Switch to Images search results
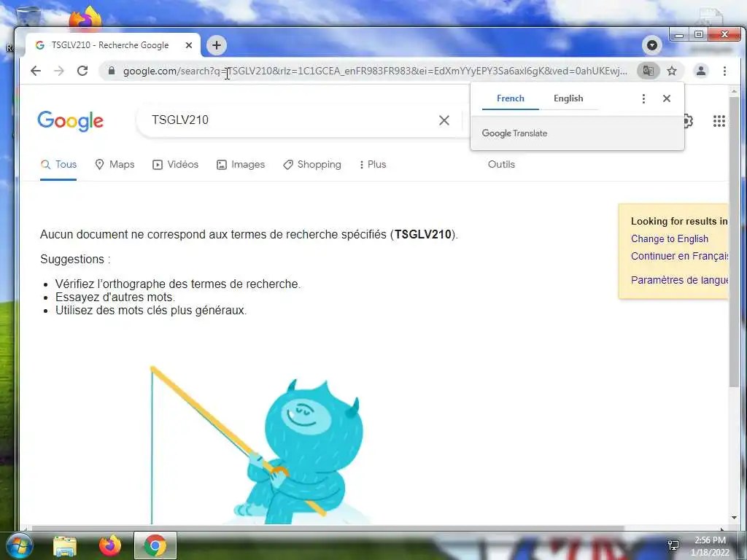 241,165
